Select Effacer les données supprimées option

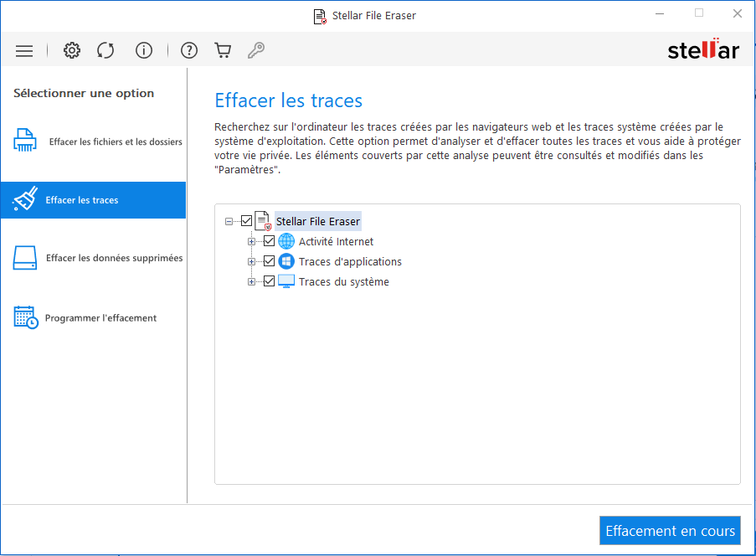click(94, 258)
